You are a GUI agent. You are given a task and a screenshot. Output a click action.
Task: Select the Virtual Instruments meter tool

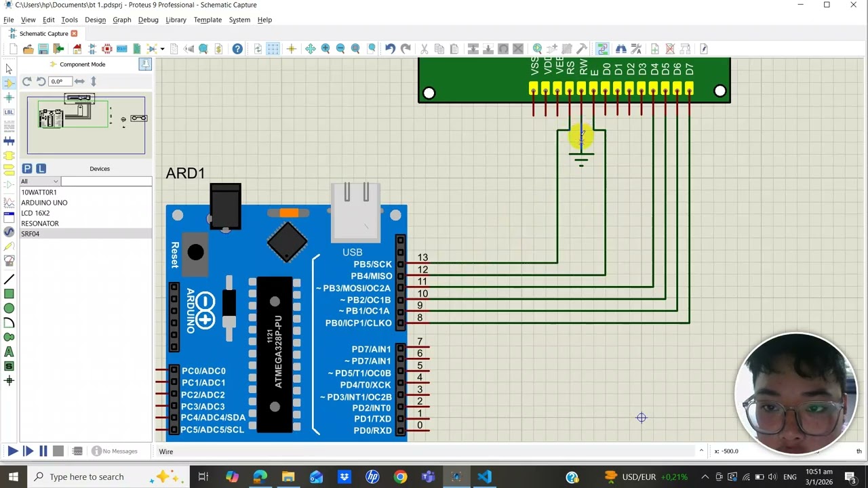pyautogui.click(x=9, y=260)
